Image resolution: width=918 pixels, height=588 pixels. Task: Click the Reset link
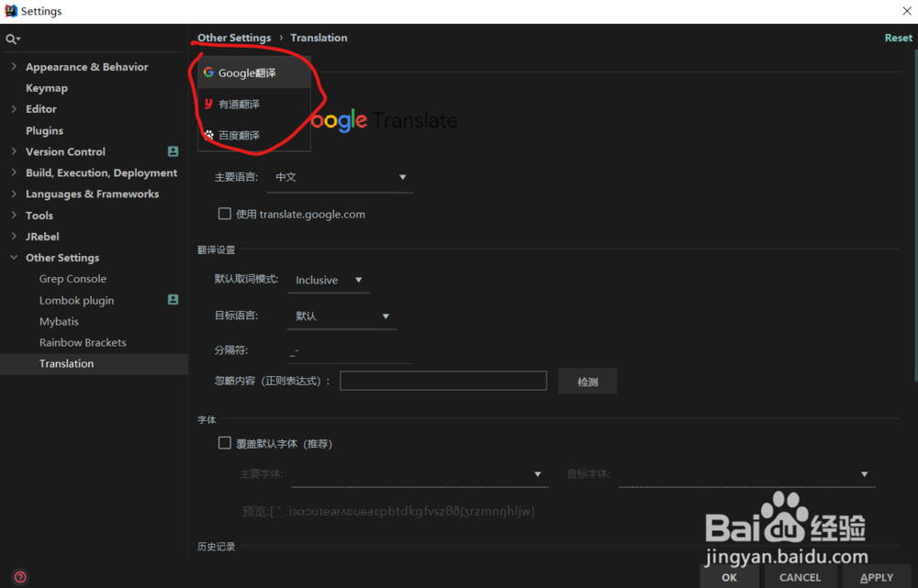click(898, 38)
